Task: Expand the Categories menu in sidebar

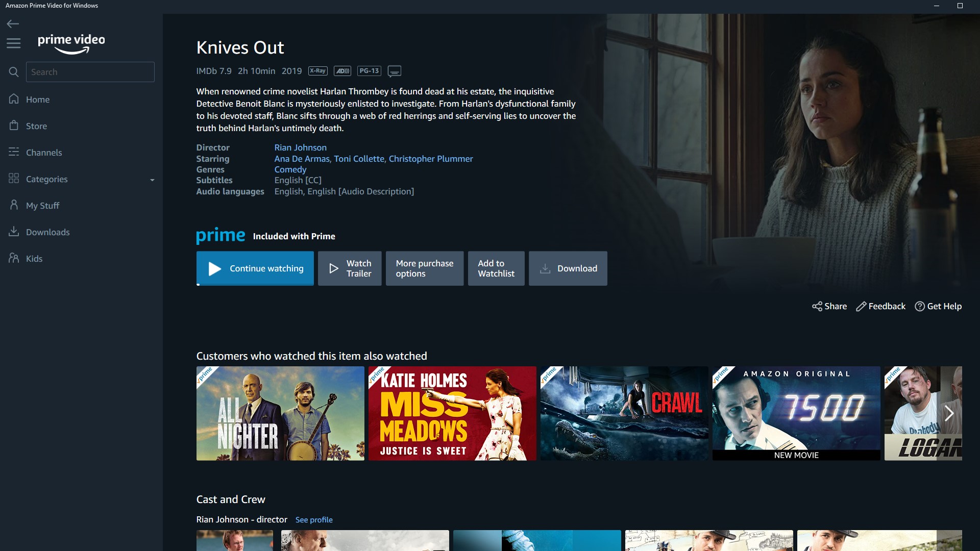Action: coord(81,179)
